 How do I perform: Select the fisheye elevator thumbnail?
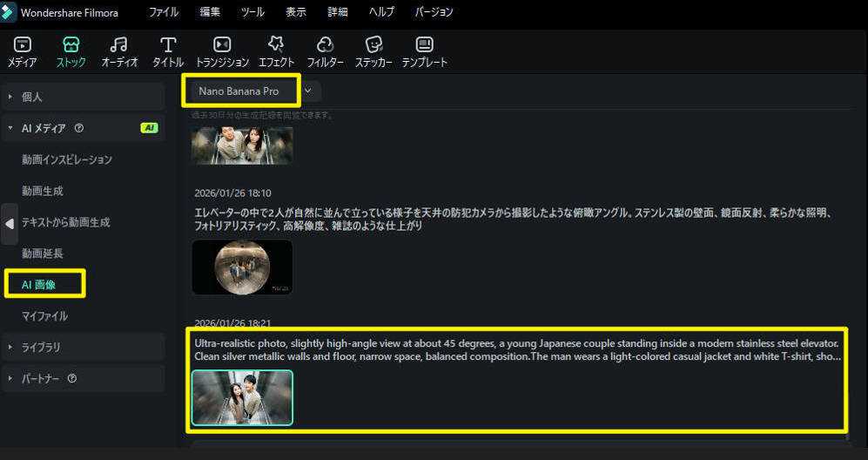(x=242, y=267)
